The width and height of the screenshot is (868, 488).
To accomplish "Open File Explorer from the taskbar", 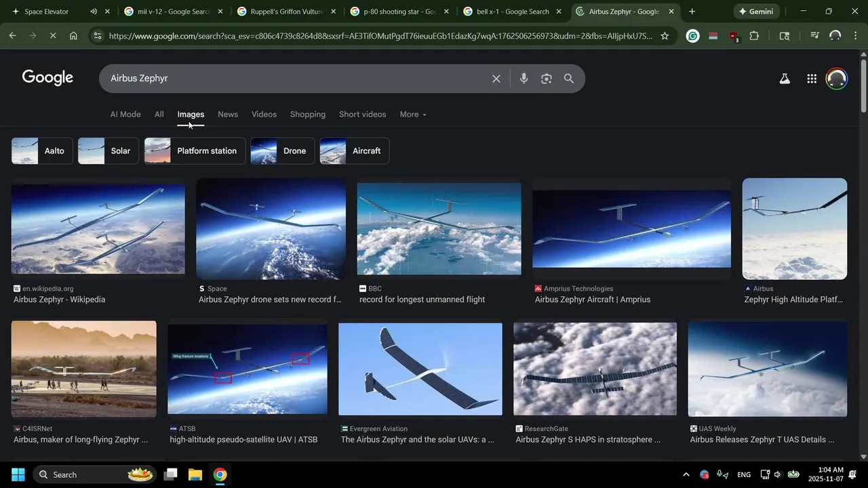I will [195, 474].
